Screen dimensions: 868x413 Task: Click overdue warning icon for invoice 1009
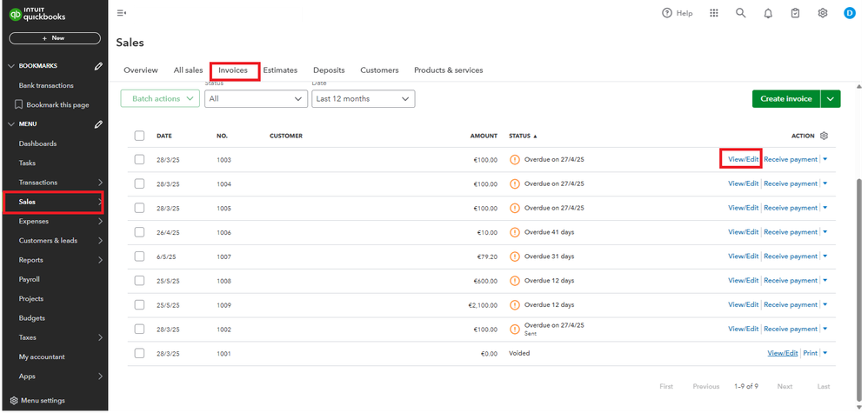(515, 304)
